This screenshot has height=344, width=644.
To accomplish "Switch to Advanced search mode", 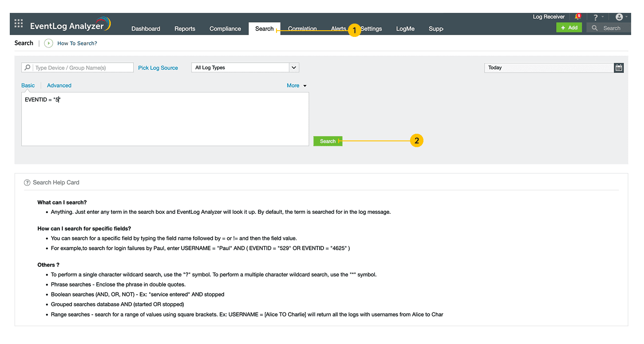I will [x=59, y=85].
